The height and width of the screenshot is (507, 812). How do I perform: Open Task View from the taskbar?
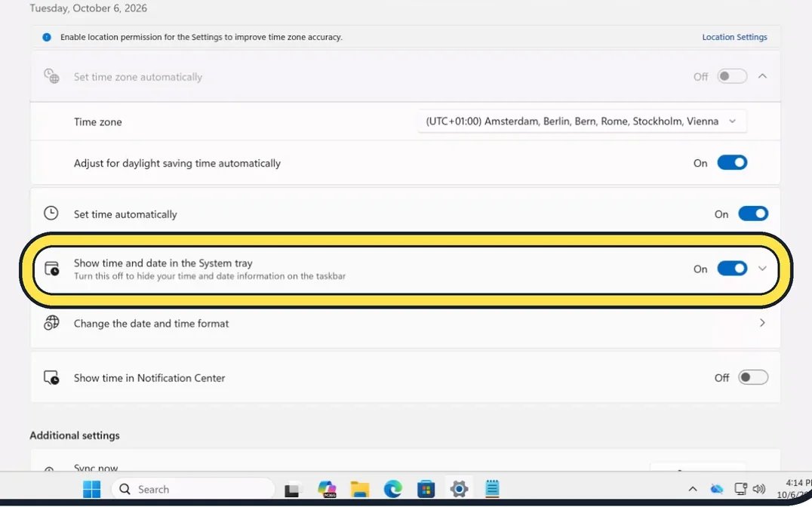[x=292, y=489]
